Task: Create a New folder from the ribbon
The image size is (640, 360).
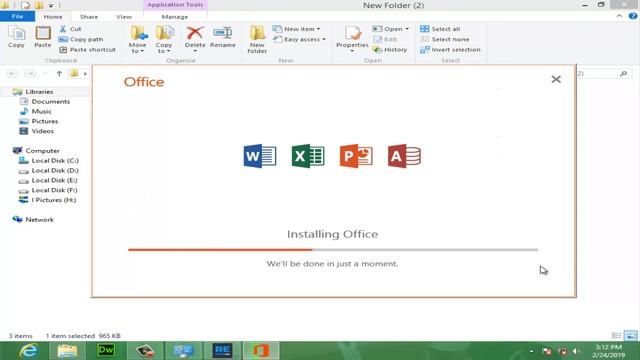Action: (257, 39)
